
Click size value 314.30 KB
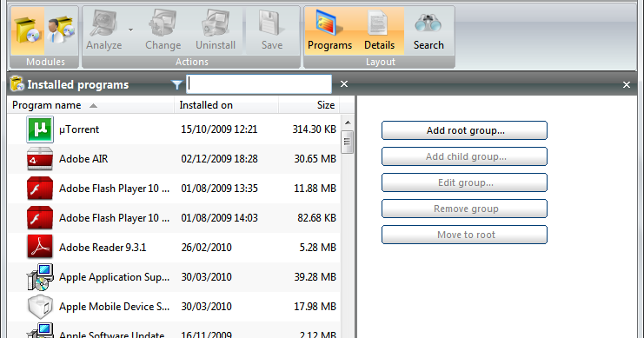click(315, 129)
